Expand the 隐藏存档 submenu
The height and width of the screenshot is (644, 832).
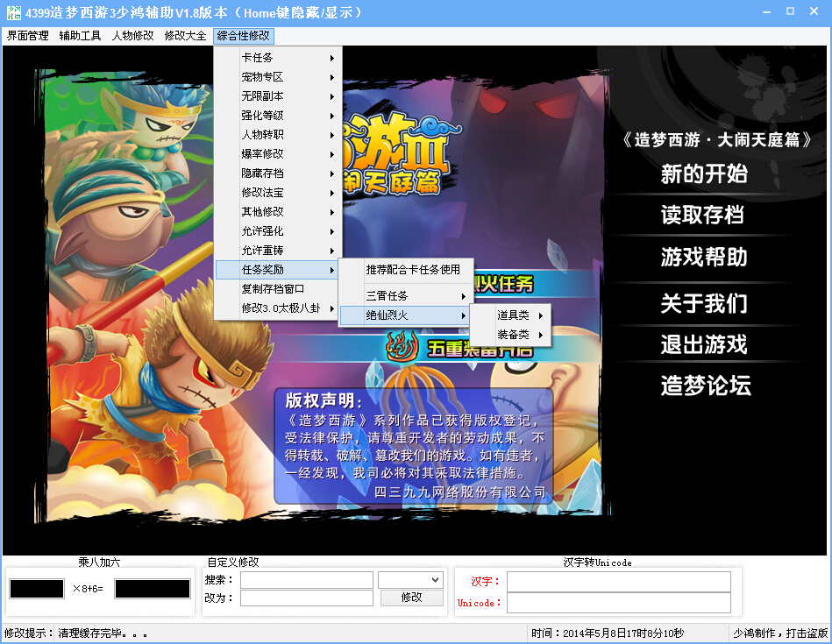(277, 173)
